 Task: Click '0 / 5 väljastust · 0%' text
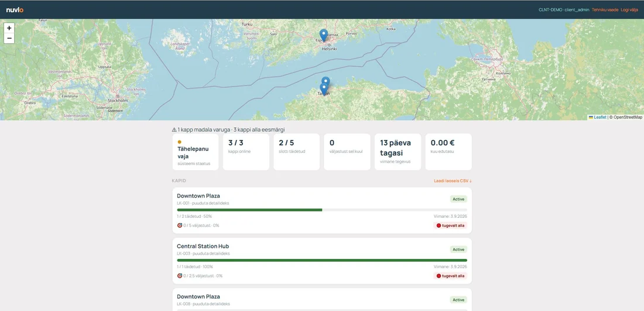(x=201, y=225)
